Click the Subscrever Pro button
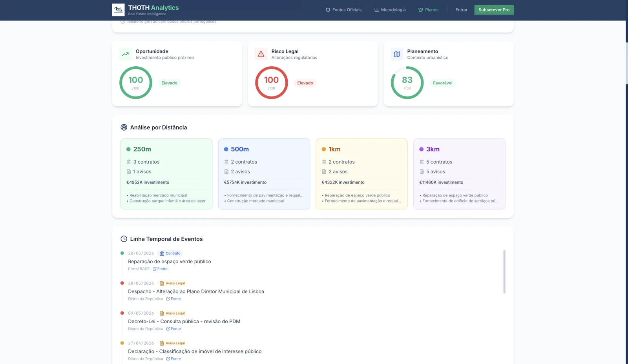 click(x=494, y=10)
